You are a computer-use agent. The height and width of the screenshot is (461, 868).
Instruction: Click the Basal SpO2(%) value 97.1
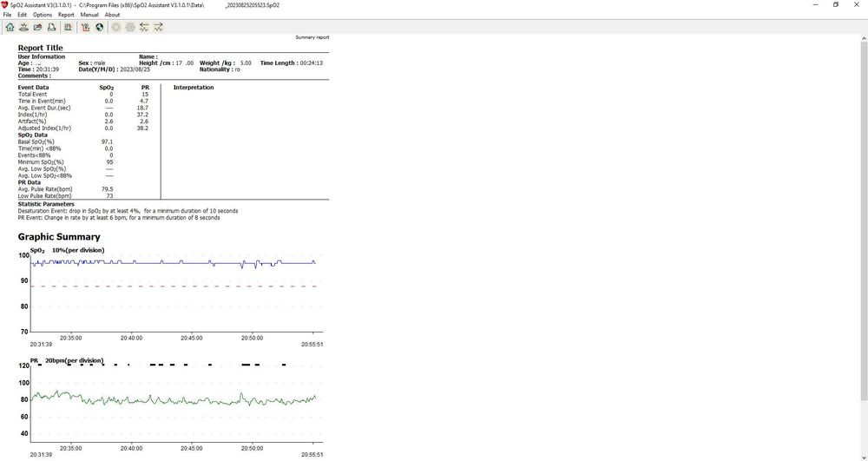click(x=108, y=142)
